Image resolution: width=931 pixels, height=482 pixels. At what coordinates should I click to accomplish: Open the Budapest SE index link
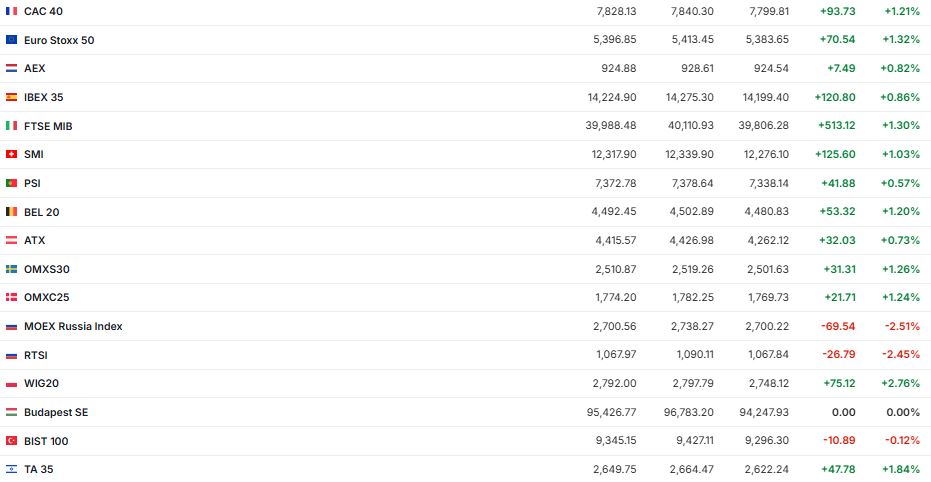(56, 412)
